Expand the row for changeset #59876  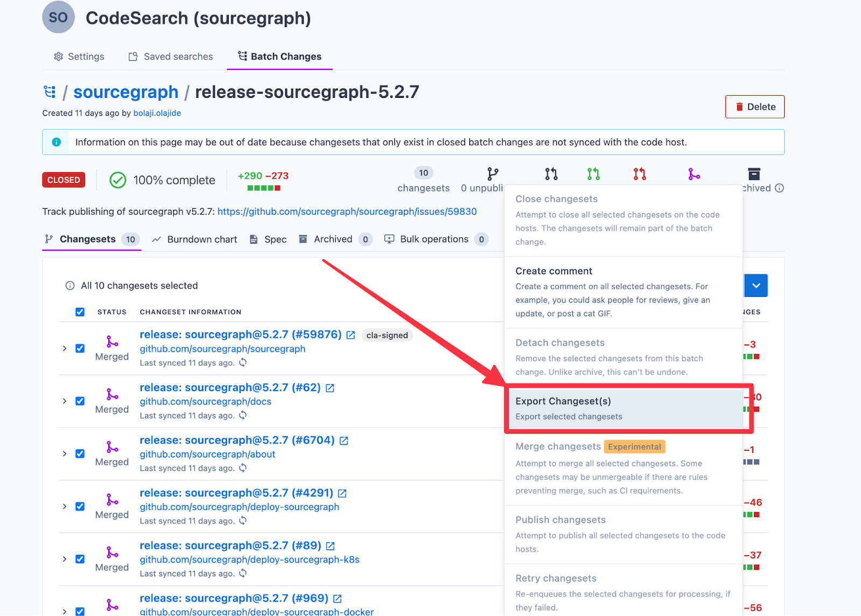coord(65,349)
